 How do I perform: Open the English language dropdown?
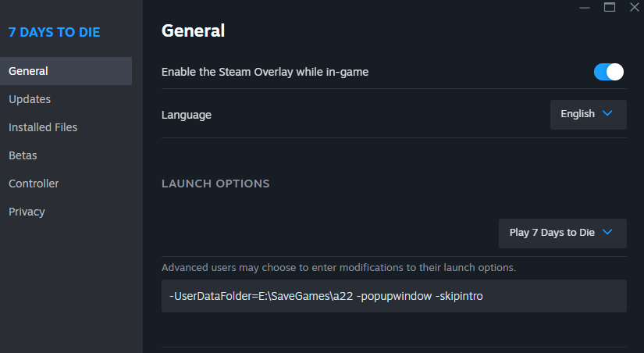pyautogui.click(x=588, y=114)
